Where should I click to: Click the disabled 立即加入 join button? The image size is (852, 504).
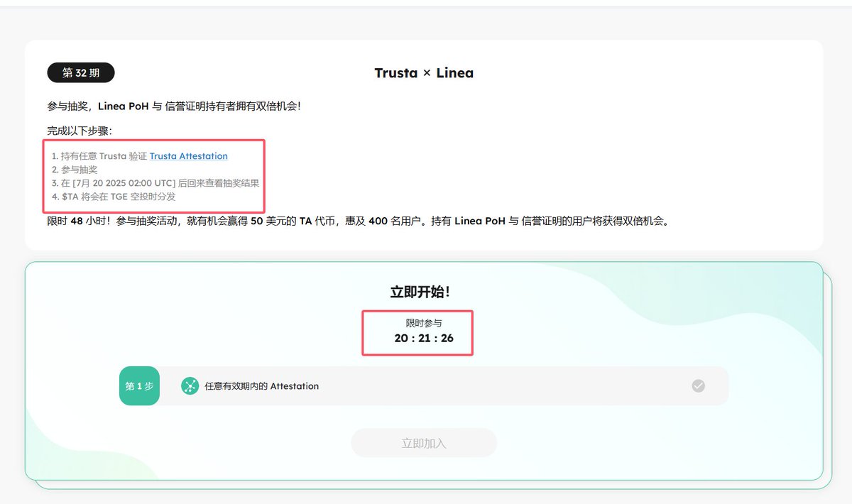(424, 443)
